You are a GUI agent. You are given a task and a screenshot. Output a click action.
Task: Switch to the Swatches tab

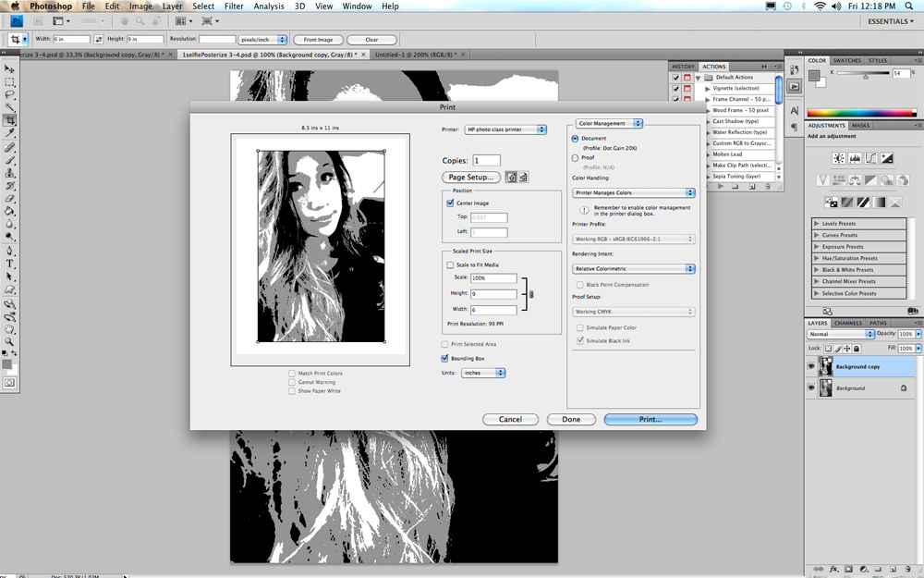(846, 61)
